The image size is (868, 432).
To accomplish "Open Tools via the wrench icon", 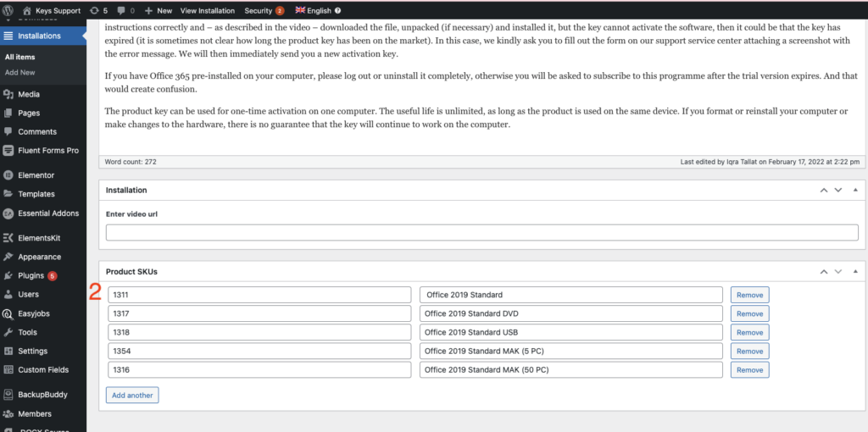I will click(8, 332).
